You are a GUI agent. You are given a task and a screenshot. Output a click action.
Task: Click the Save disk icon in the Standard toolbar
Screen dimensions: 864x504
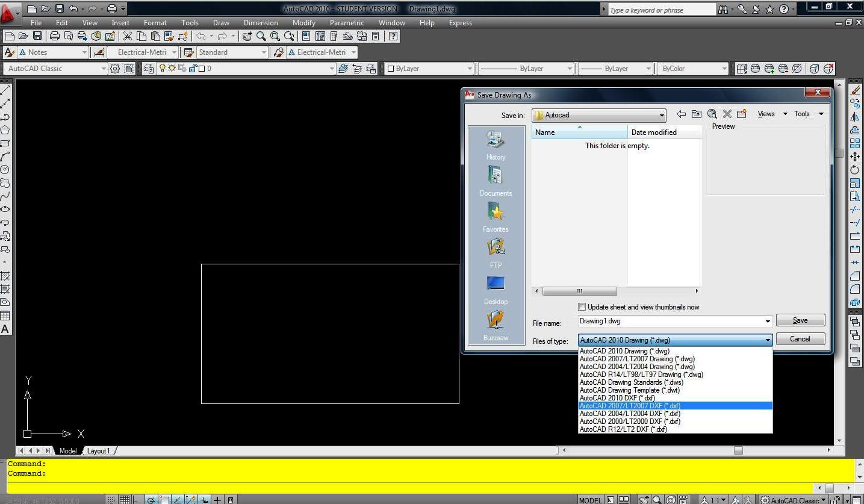pos(37,36)
